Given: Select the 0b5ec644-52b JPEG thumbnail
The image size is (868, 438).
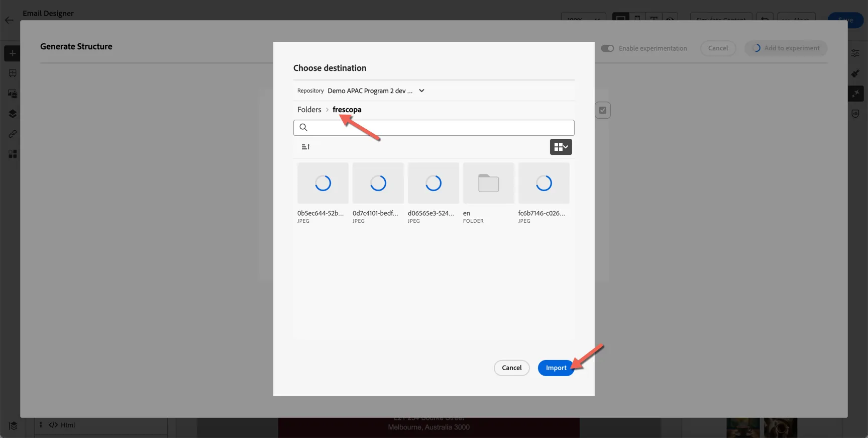Looking at the screenshot, I should pyautogui.click(x=323, y=183).
